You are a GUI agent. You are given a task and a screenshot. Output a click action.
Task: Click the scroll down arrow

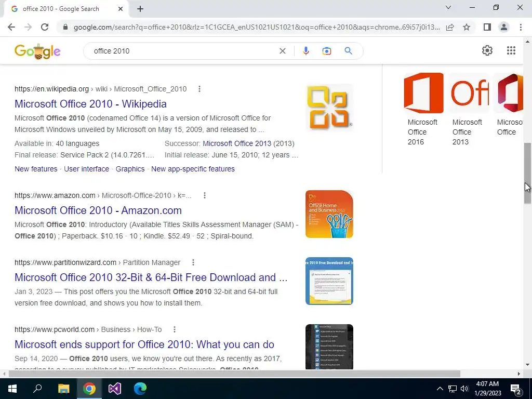pyautogui.click(x=527, y=365)
